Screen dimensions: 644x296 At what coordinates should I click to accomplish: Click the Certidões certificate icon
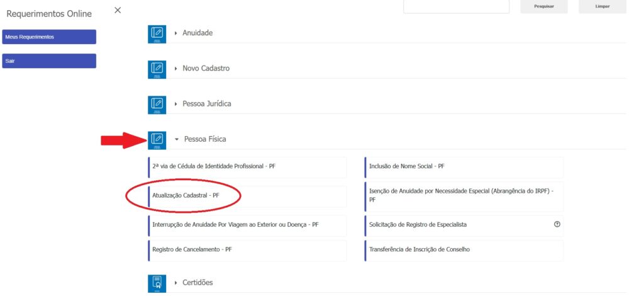[x=157, y=283]
